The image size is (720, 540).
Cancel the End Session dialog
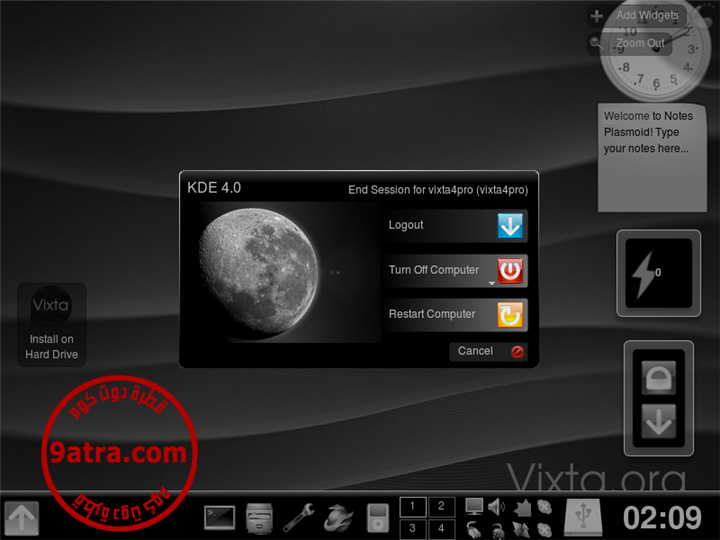[489, 352]
